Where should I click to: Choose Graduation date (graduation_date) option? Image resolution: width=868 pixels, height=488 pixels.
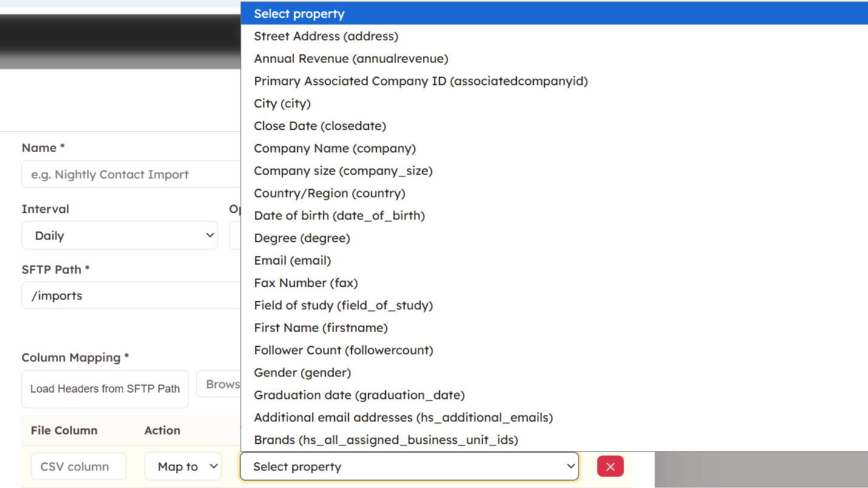point(554,395)
